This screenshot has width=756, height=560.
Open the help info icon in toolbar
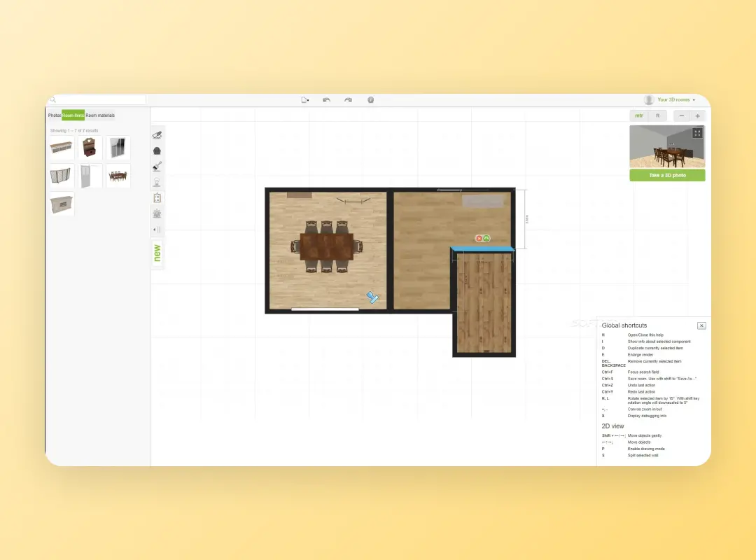pyautogui.click(x=370, y=100)
